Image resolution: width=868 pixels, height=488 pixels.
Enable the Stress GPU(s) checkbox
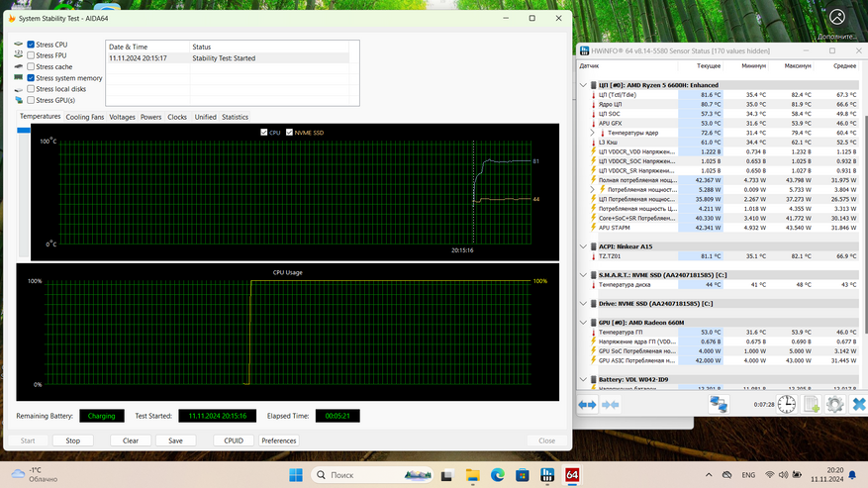point(31,100)
